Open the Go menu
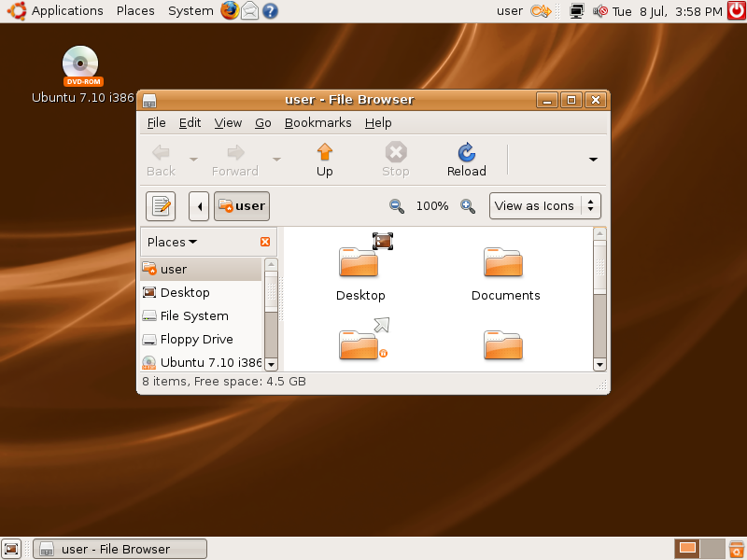Image resolution: width=747 pixels, height=560 pixels. click(x=263, y=123)
